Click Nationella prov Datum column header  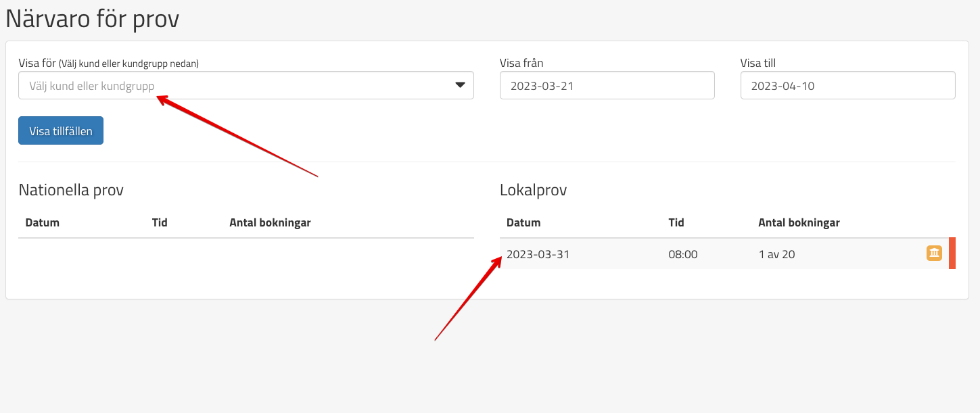pos(43,222)
